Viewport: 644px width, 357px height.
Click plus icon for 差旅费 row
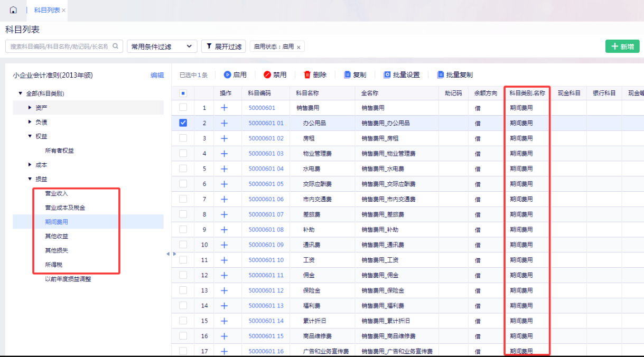click(x=224, y=214)
